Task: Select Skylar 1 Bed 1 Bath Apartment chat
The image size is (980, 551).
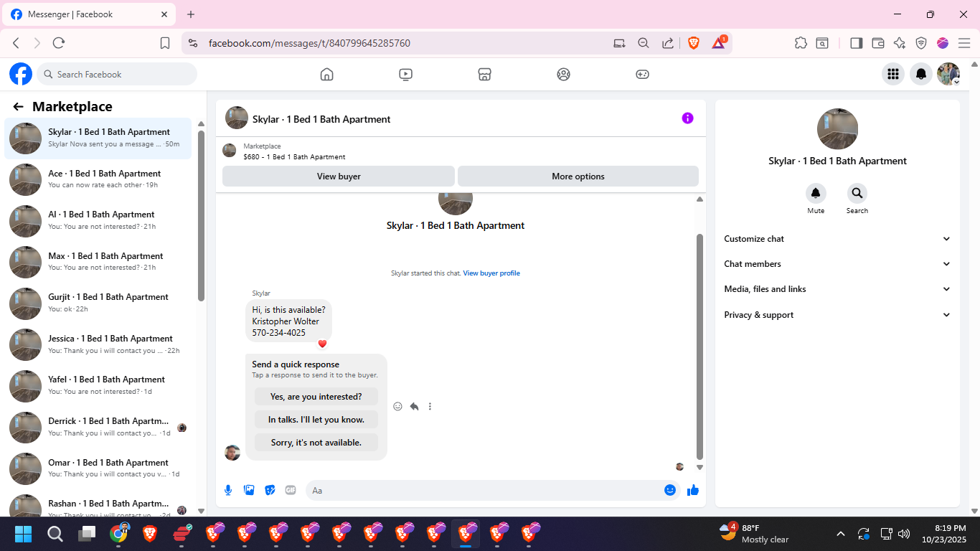Action: point(98,138)
